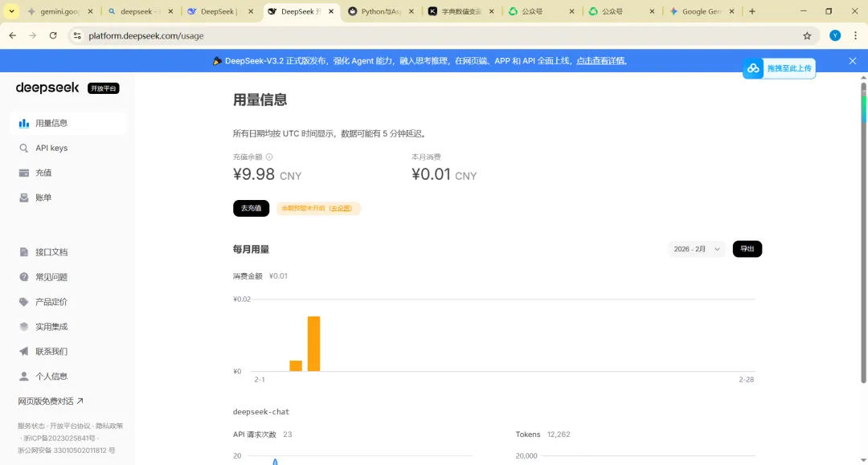Click the Tokens 12,262 label
The height and width of the screenshot is (465, 868).
[543, 434]
